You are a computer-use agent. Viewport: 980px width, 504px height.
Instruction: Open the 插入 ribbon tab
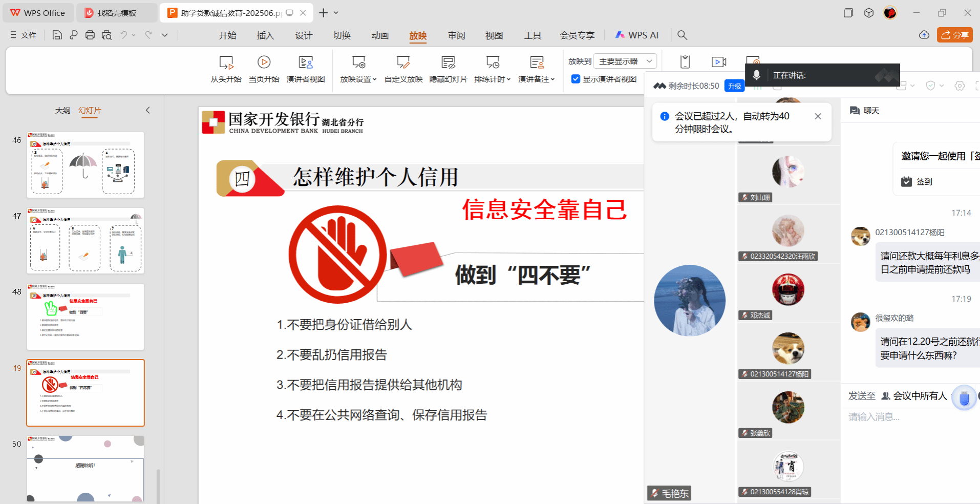click(265, 35)
